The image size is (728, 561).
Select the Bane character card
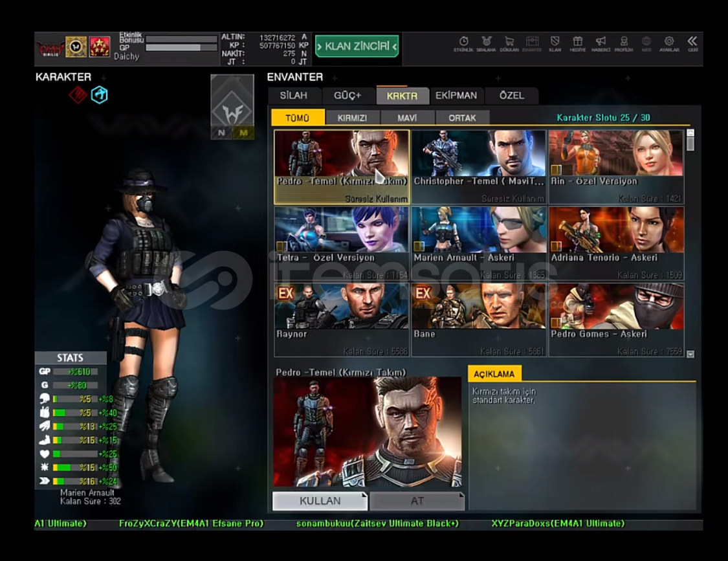click(x=479, y=320)
